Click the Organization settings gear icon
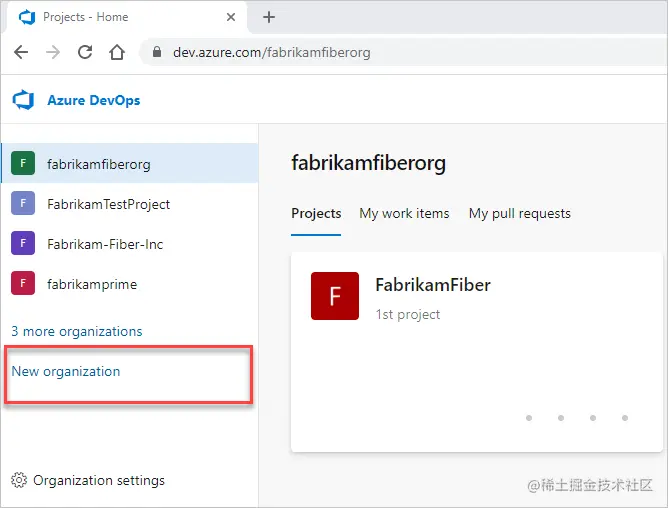Image resolution: width=668 pixels, height=508 pixels. pyautogui.click(x=19, y=480)
